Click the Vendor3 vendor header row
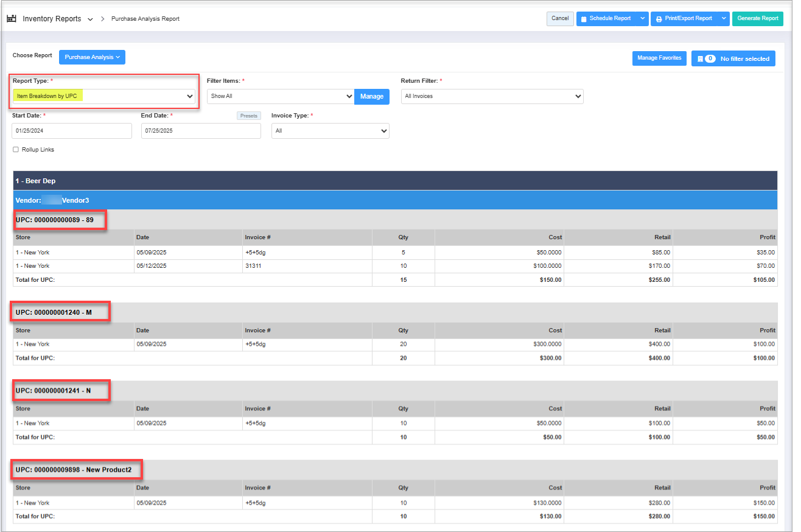 point(395,200)
